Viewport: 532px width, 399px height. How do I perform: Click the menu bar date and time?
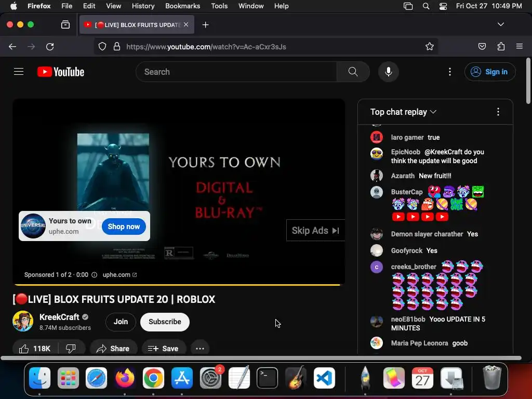pos(488,6)
